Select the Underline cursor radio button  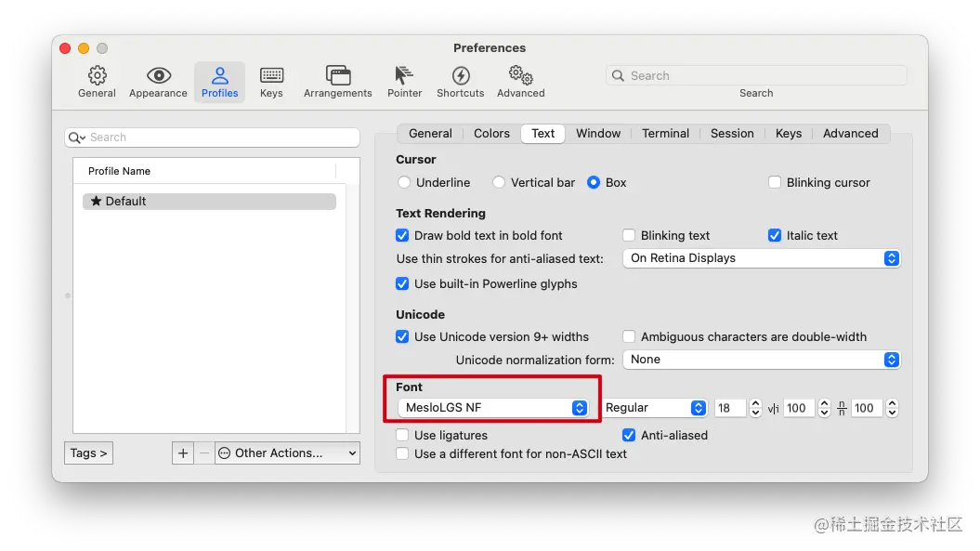[404, 182]
